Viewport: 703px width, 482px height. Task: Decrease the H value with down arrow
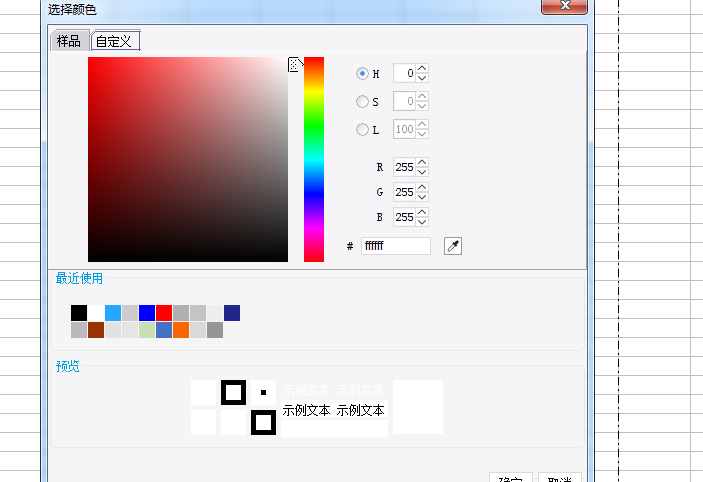(x=422, y=78)
